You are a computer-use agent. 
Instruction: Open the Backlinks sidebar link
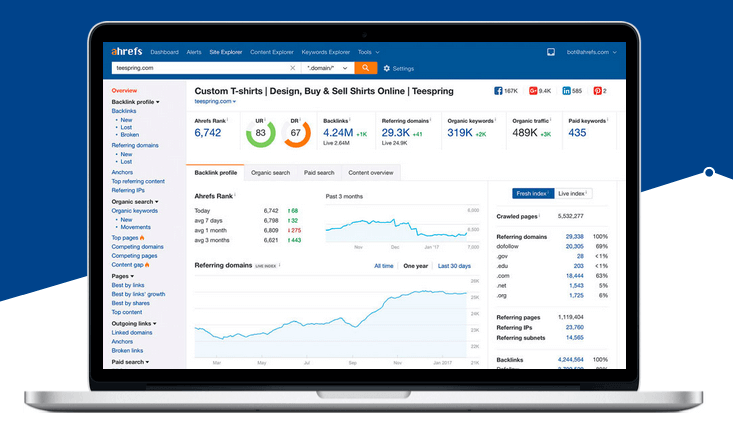coord(124,111)
